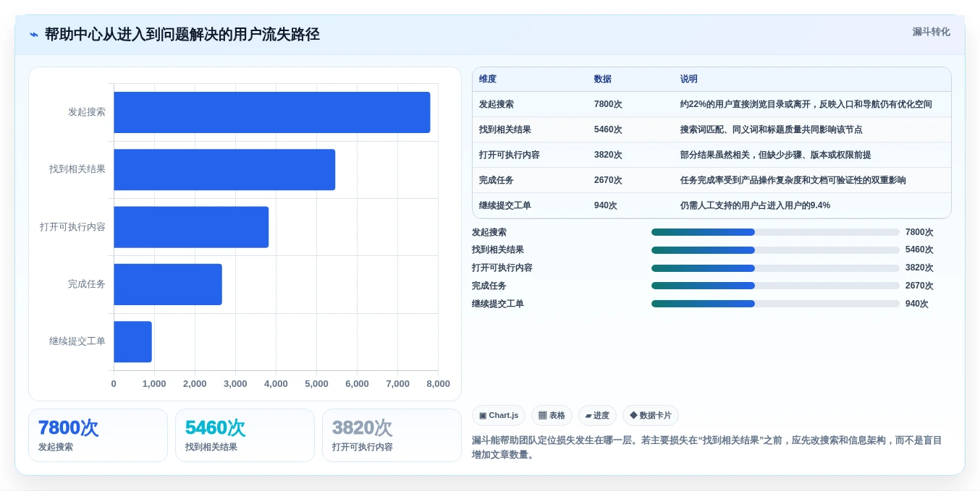Click the 维度 column header

click(x=488, y=79)
